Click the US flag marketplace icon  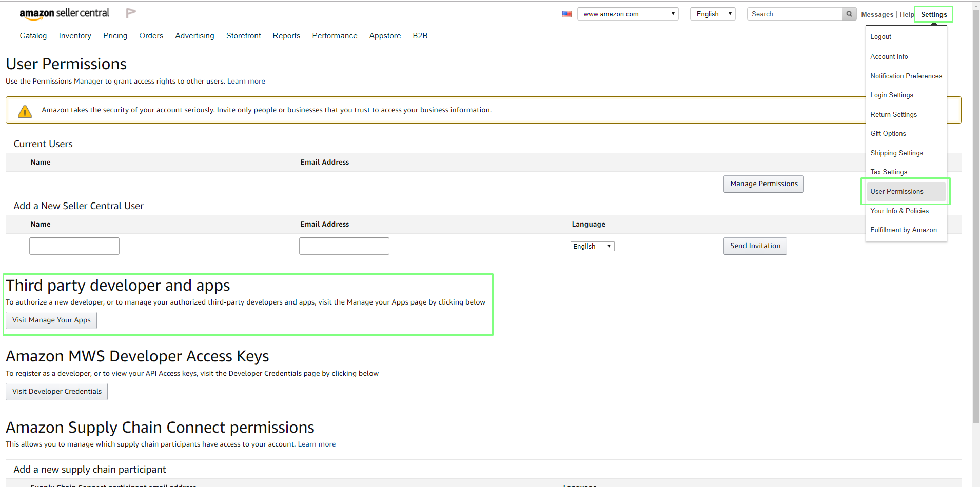[566, 14]
